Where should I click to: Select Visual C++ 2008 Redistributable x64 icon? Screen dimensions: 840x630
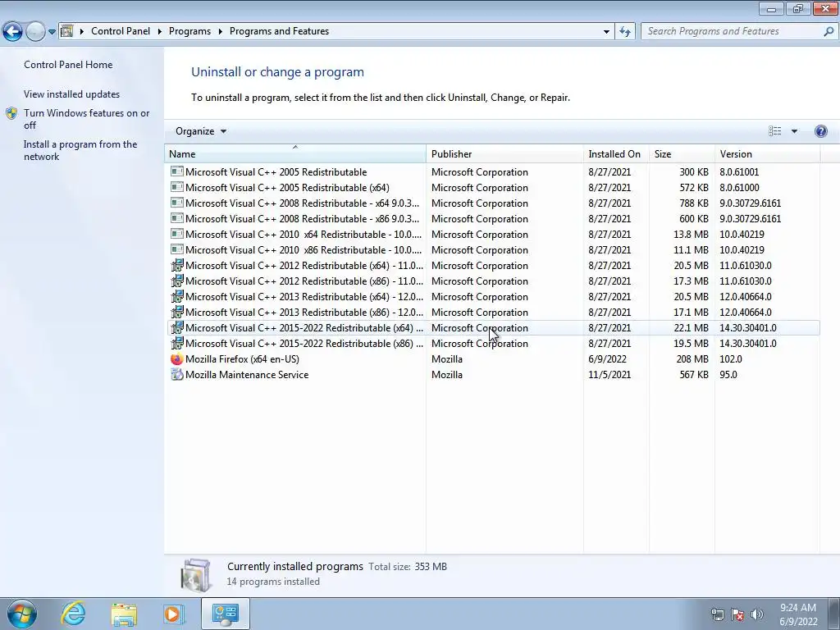tap(177, 203)
